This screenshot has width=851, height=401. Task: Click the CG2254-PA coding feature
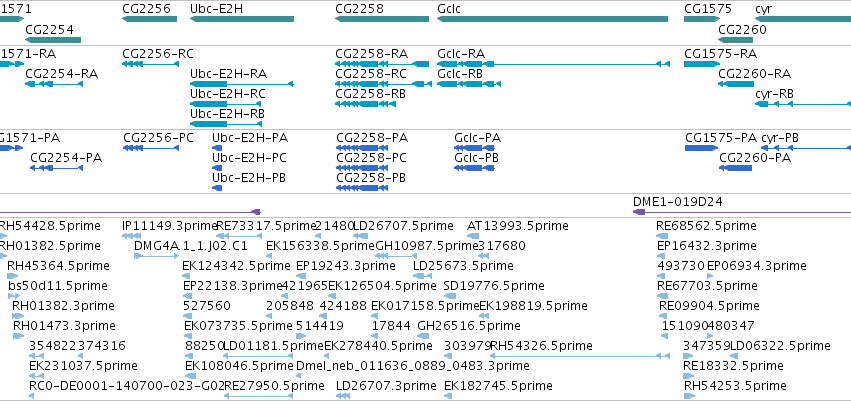(56, 168)
